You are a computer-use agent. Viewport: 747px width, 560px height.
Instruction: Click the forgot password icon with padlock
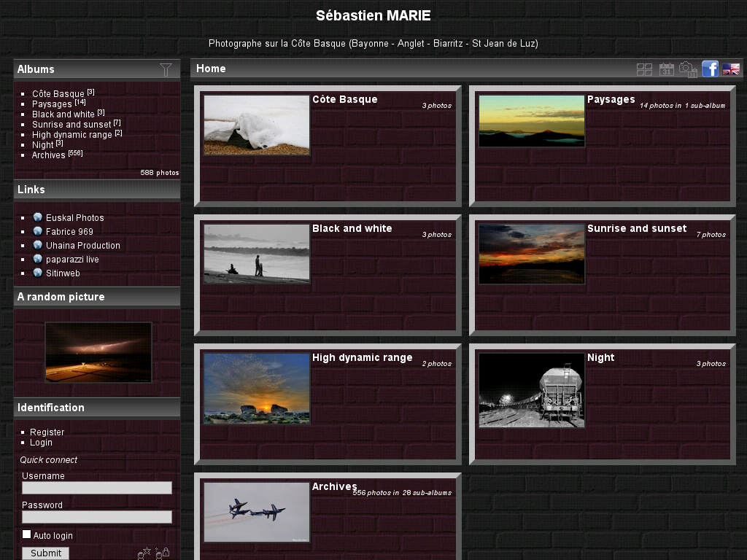(162, 553)
